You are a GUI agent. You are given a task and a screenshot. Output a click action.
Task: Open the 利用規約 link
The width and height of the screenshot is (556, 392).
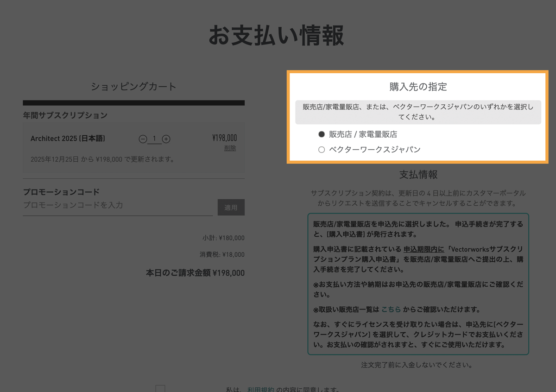pos(261,390)
